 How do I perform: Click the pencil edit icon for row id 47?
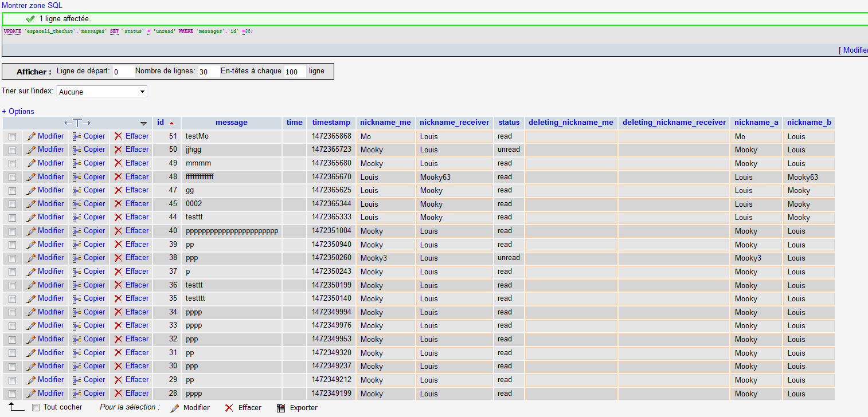(31, 190)
